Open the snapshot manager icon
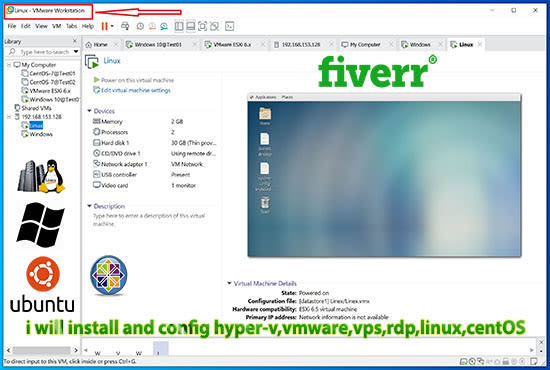 pos(164,26)
